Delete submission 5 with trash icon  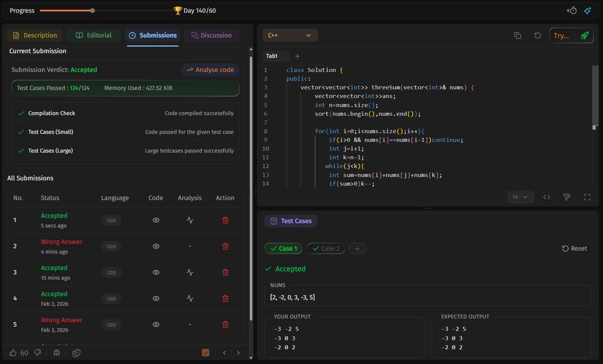225,324
